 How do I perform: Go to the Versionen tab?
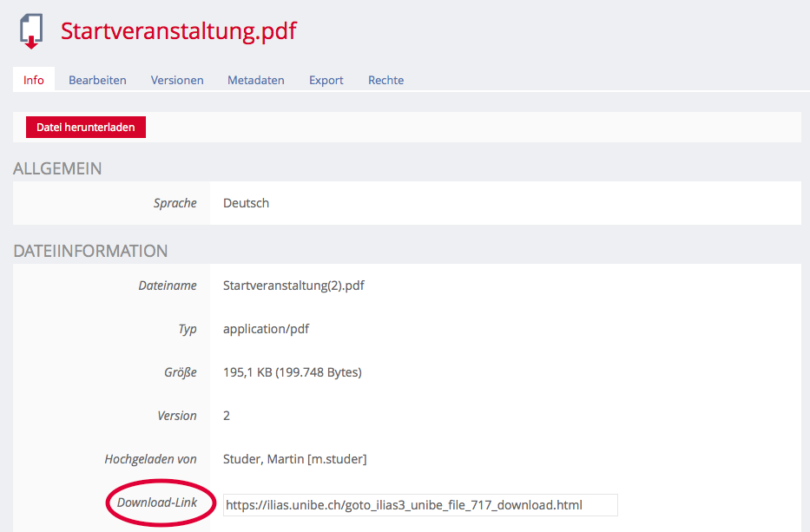tap(177, 80)
